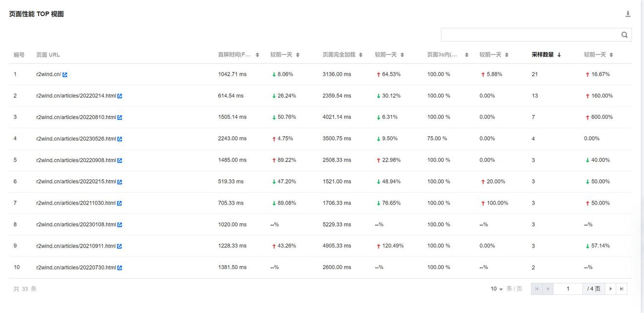The width and height of the screenshot is (644, 313).
Task: Open external link icon beside 20230526.html
Action: 119,138
